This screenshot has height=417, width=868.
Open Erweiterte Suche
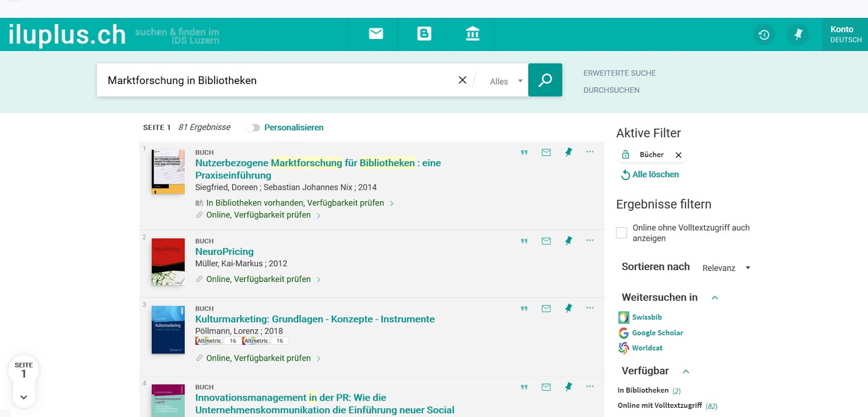click(620, 73)
